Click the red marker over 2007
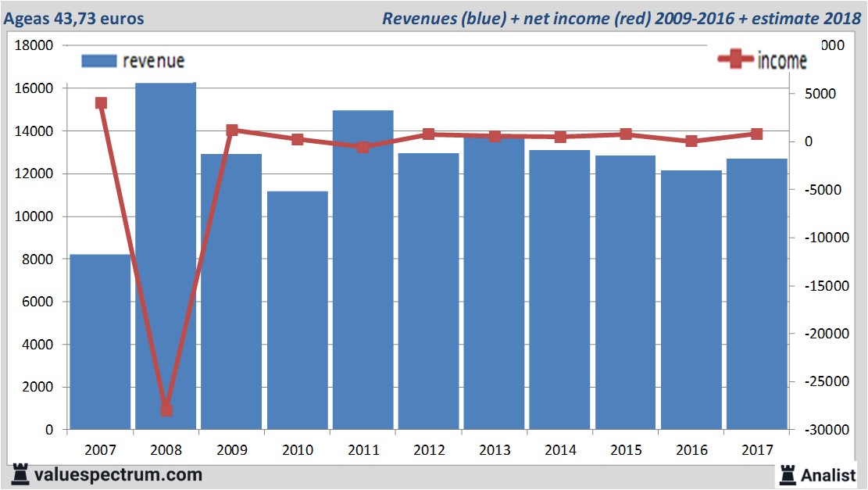868x490 pixels. pyautogui.click(x=100, y=102)
